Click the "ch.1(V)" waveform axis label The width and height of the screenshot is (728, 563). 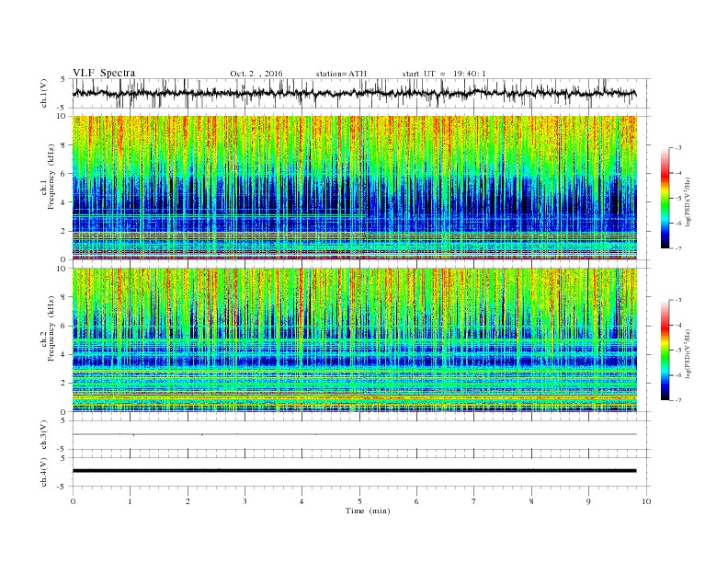[x=43, y=93]
